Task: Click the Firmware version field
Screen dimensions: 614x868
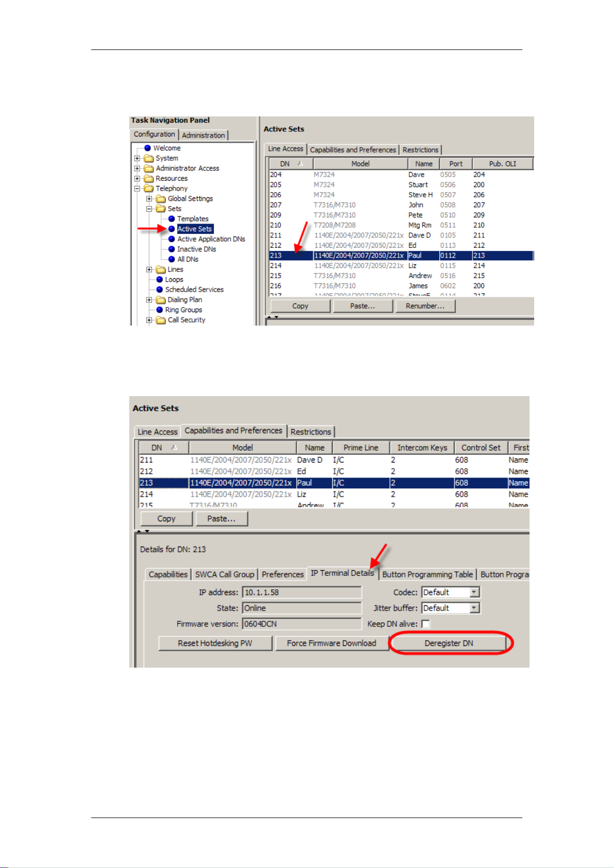Action: 302,624
